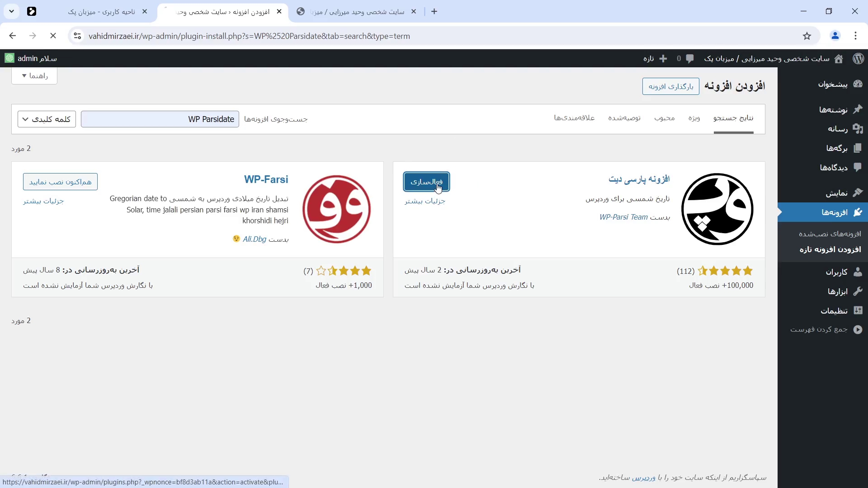
Task: Switch to the Favorites (علاقه‌مندی‌ها) tab
Action: (x=575, y=118)
